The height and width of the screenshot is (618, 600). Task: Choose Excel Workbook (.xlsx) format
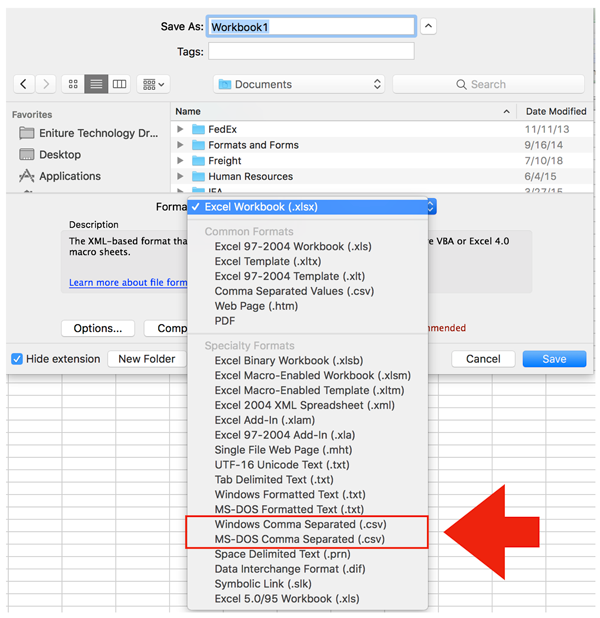point(307,207)
